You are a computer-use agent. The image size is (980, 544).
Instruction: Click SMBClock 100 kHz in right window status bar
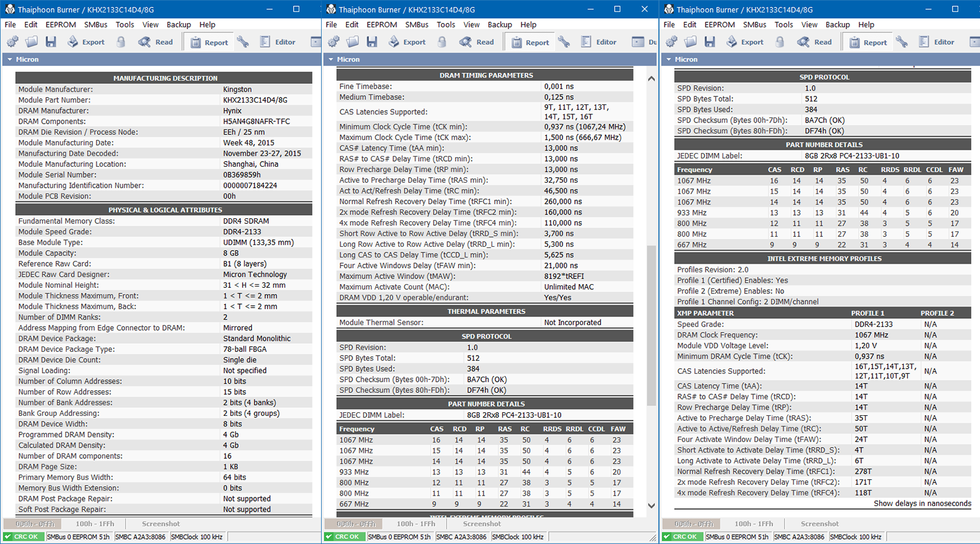click(x=856, y=537)
